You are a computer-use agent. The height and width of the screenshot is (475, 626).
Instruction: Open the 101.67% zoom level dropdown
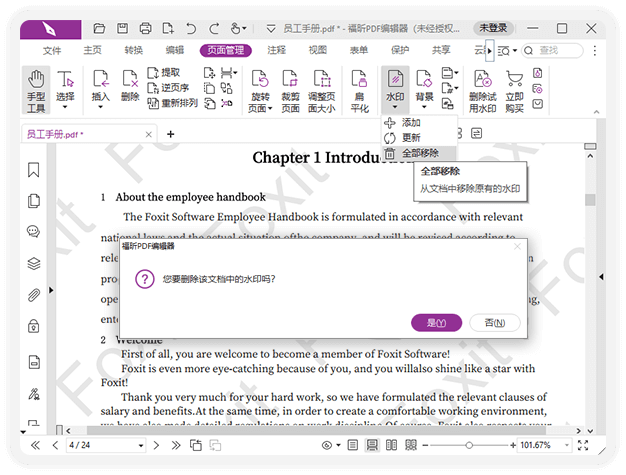tap(566, 445)
